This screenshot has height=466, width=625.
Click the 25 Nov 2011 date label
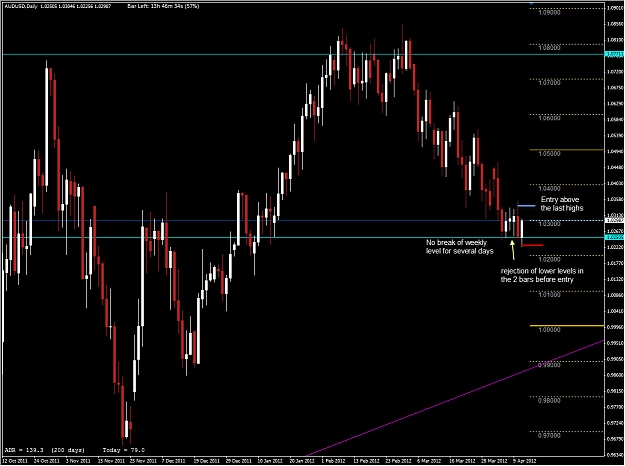(x=142, y=460)
